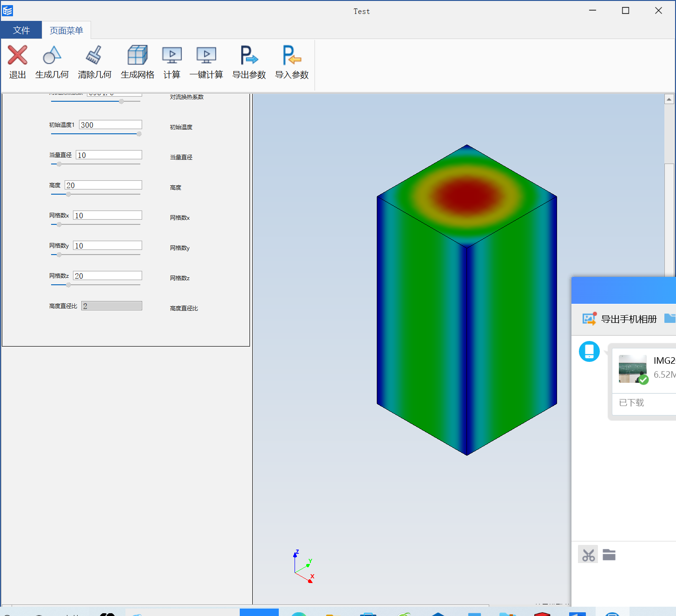This screenshot has width=676, height=616.
Task: Adjust the 网格数y slider
Action: coord(96,255)
